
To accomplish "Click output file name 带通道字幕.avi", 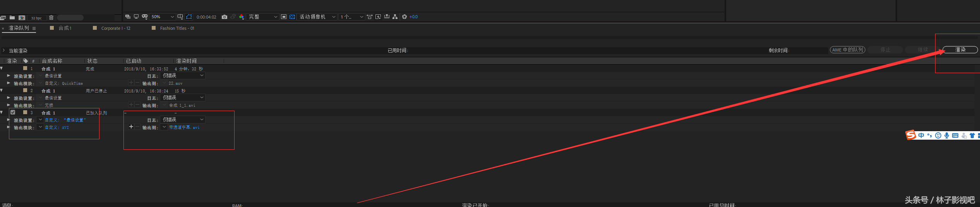I will click(x=184, y=127).
